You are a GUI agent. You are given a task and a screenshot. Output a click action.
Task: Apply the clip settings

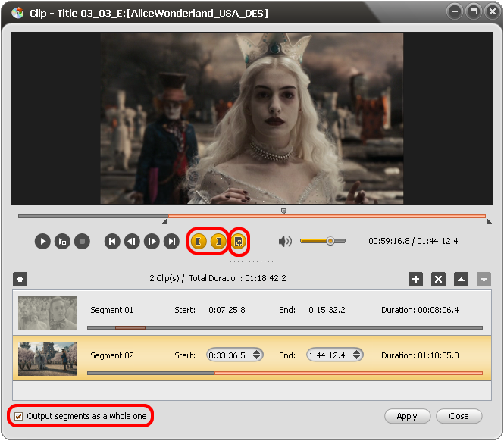point(407,416)
